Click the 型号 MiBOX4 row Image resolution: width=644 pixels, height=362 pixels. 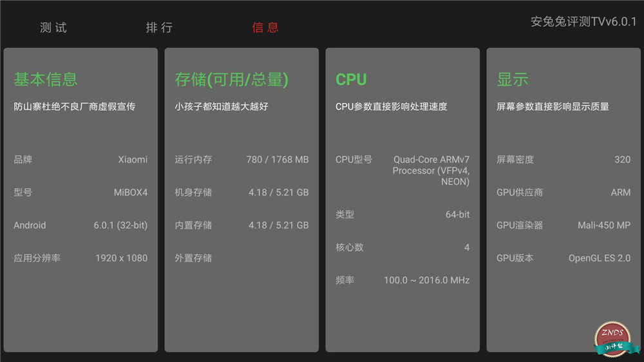80,193
